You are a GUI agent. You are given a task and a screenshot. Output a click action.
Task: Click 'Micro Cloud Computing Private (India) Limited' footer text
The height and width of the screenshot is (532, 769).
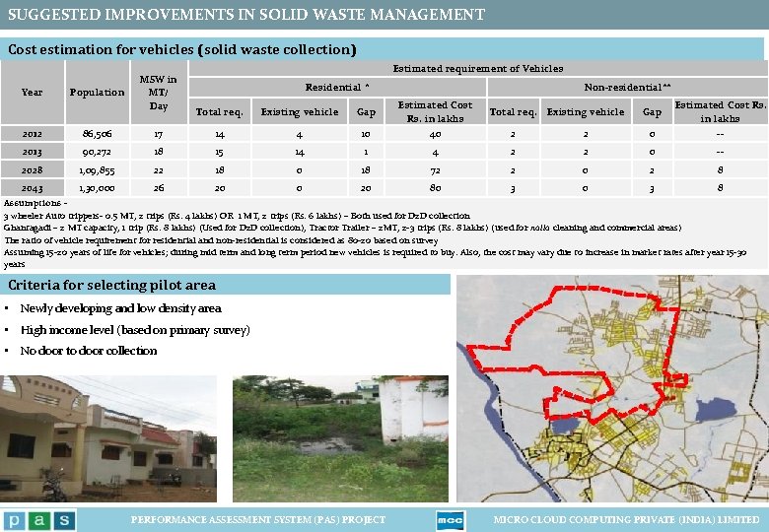click(x=626, y=520)
